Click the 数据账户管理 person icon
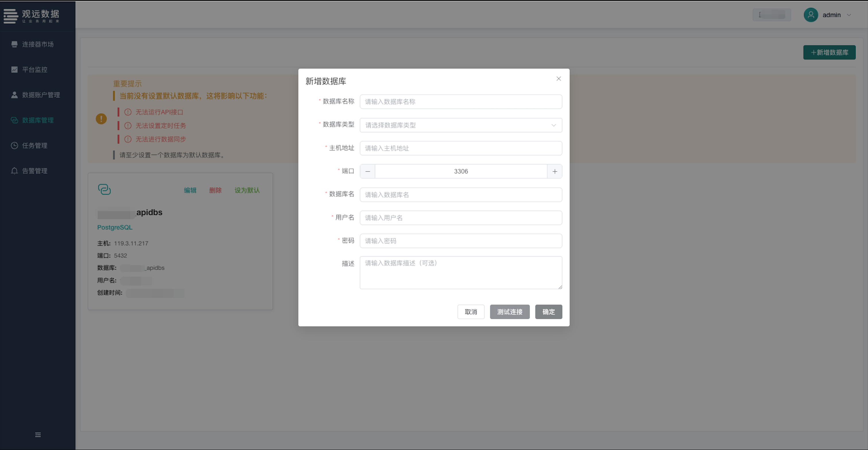Image resolution: width=868 pixels, height=450 pixels. [x=14, y=95]
